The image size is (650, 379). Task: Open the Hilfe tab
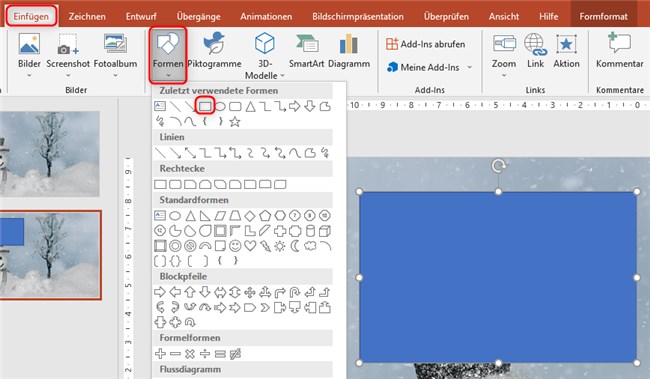tap(548, 17)
